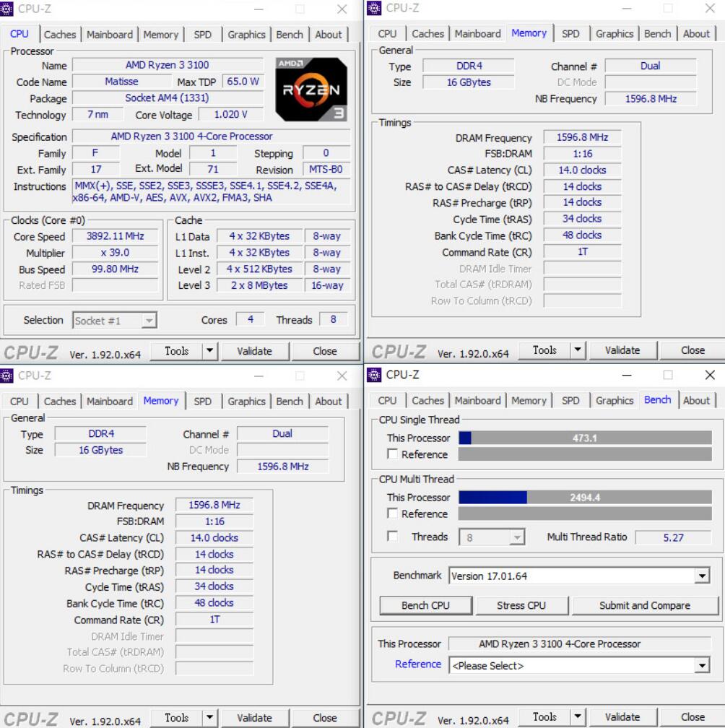This screenshot has height=728, width=725.
Task: Click the Revision value MTS-B0
Action: click(x=326, y=170)
